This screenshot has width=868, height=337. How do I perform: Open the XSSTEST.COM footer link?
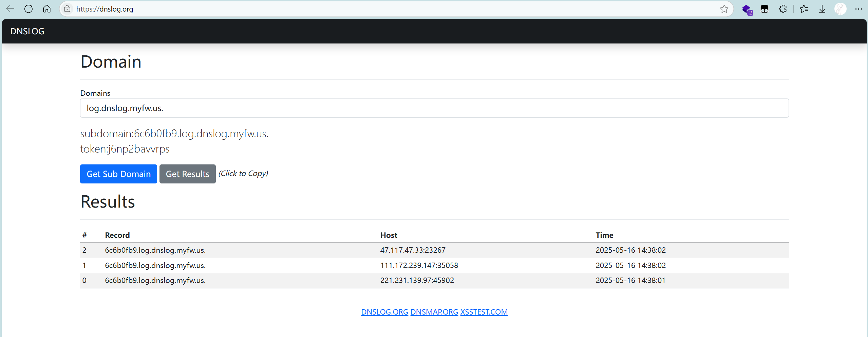tap(484, 312)
